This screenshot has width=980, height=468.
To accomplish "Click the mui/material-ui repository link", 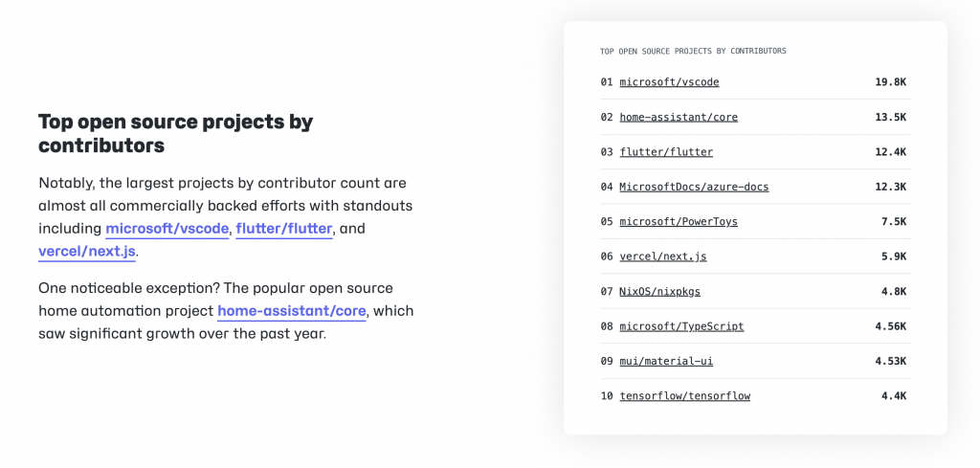I will pos(666,361).
